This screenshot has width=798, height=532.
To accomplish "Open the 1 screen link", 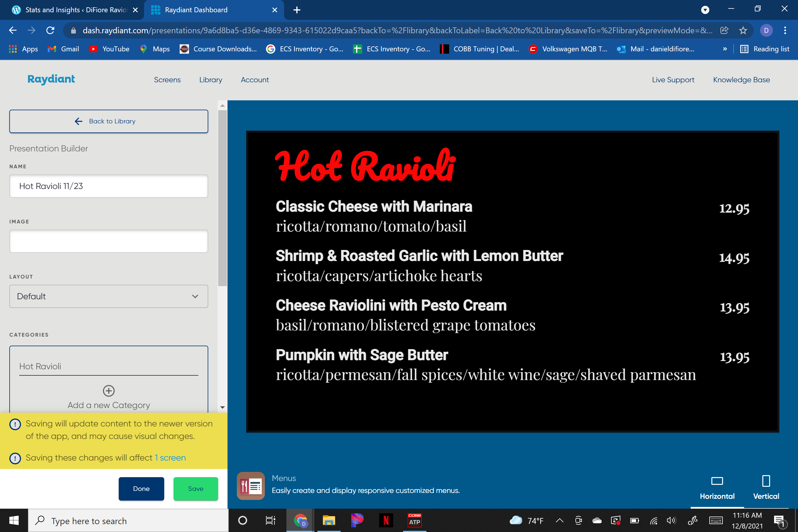I will point(170,458).
